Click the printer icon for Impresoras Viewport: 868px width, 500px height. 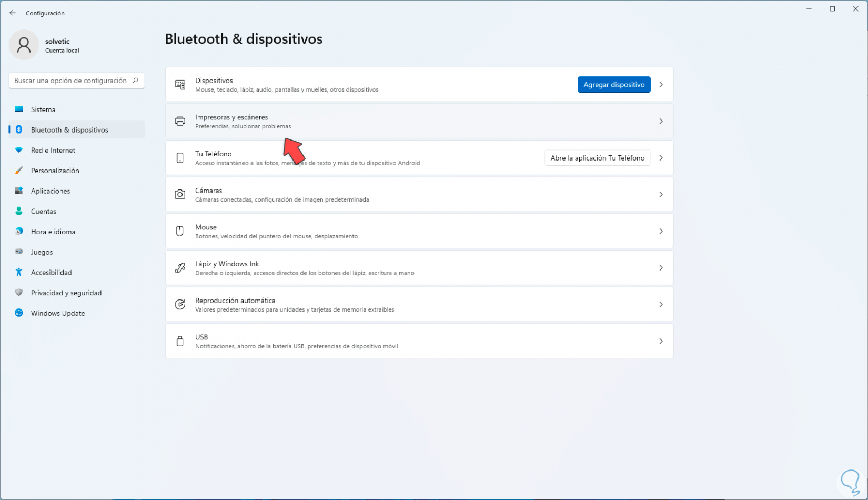pos(180,122)
